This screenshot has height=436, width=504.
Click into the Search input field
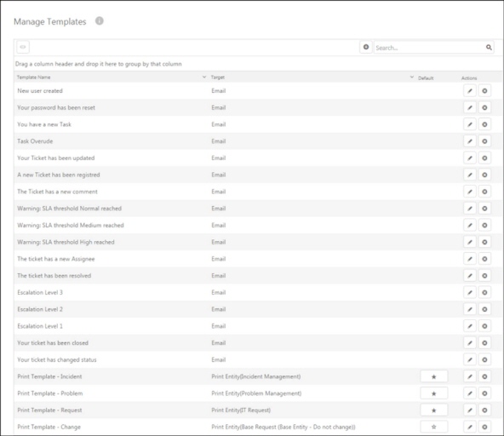click(429, 48)
